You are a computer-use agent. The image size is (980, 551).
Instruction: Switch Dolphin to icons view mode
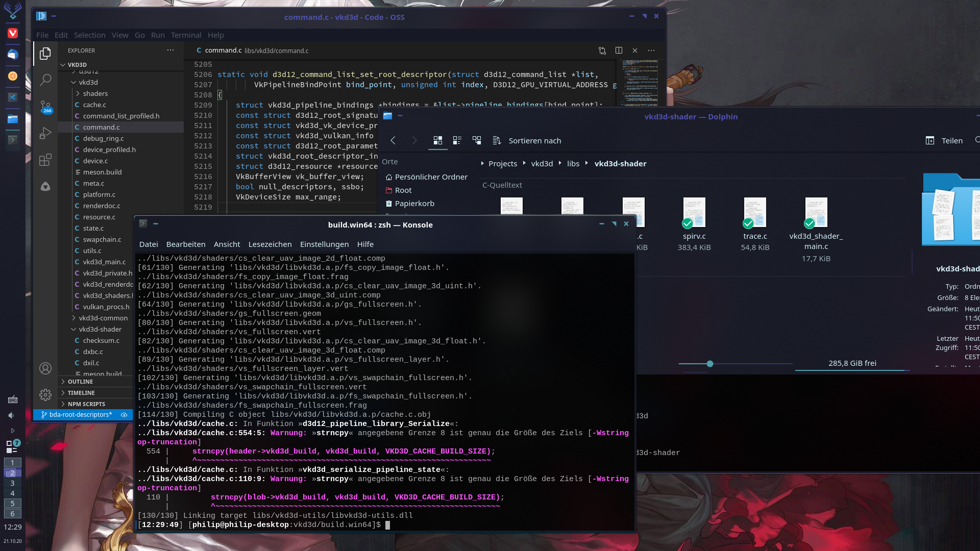point(437,140)
